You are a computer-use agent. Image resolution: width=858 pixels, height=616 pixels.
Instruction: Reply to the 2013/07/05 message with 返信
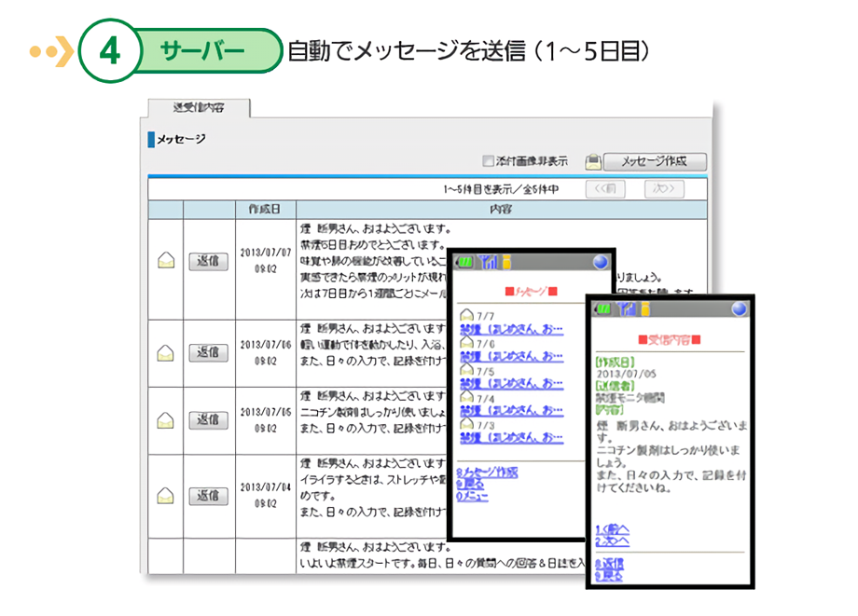pyautogui.click(x=208, y=420)
